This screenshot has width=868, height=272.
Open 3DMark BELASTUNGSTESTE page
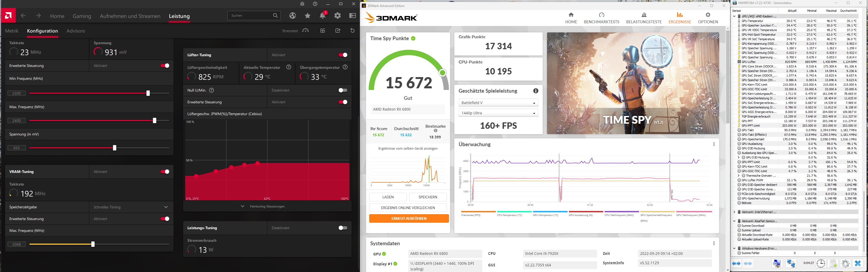pos(644,18)
